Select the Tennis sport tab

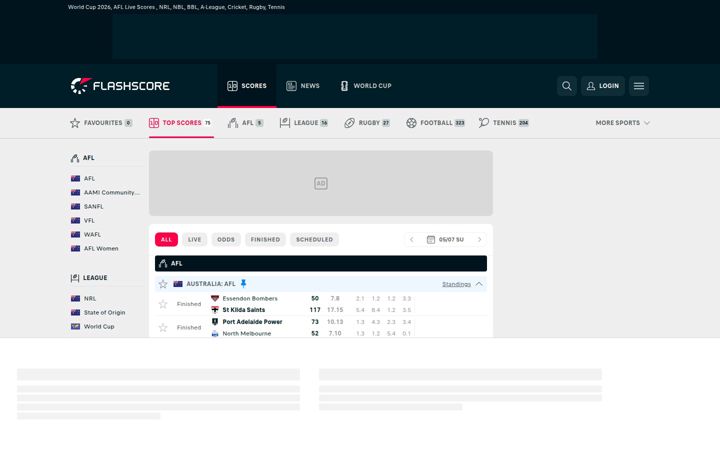(504, 123)
